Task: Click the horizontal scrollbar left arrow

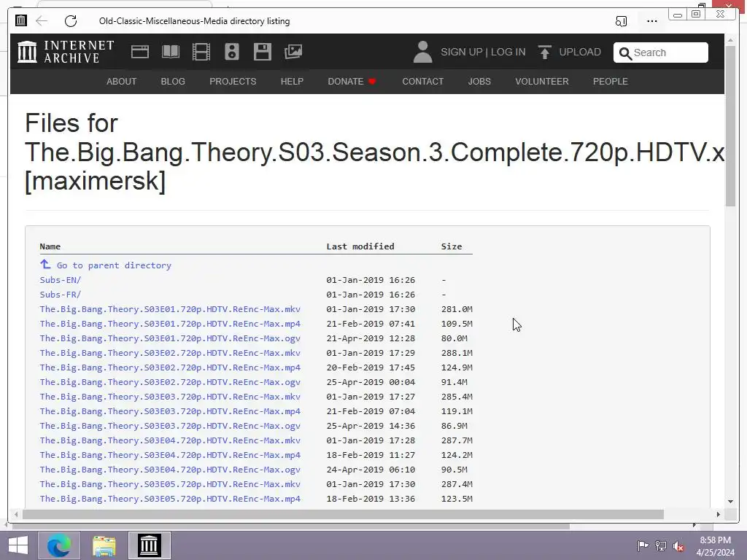Action: point(16,514)
